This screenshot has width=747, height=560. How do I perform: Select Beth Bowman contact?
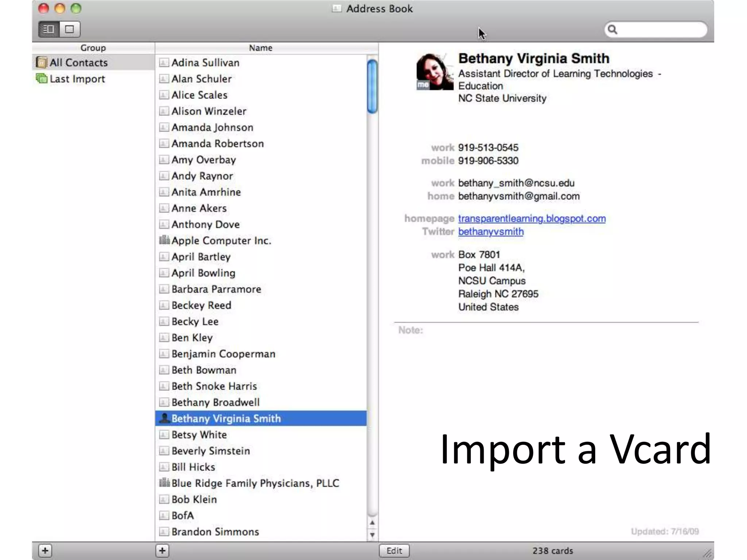[x=261, y=370]
